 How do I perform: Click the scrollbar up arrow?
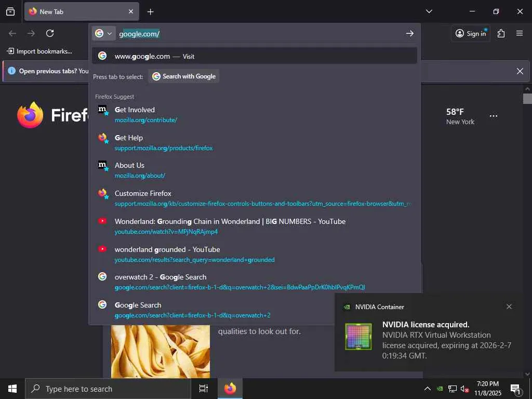click(527, 89)
